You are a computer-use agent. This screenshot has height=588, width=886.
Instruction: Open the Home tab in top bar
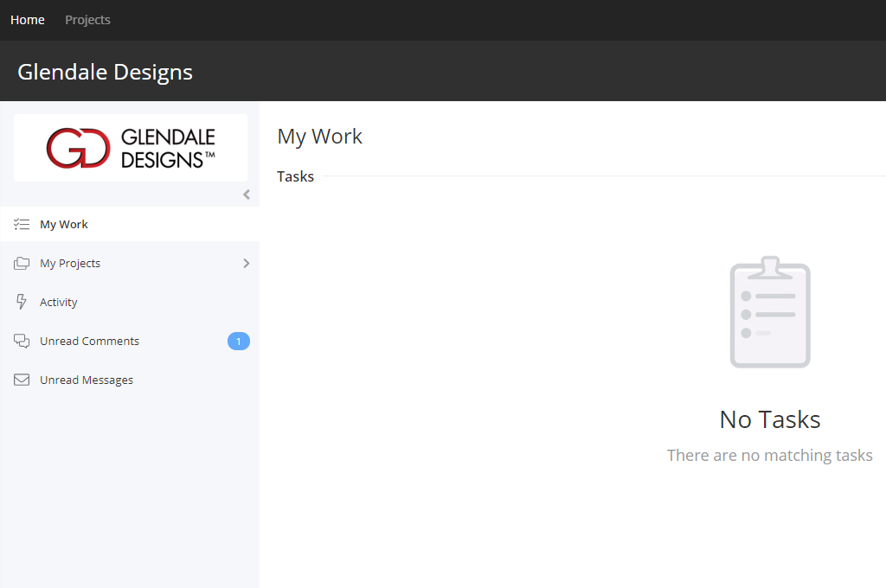[27, 20]
